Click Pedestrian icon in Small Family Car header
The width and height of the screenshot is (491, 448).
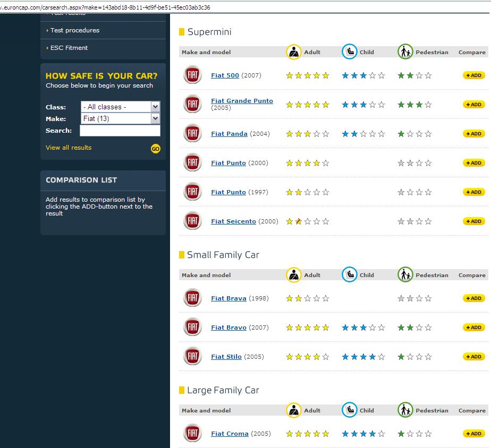tap(405, 275)
